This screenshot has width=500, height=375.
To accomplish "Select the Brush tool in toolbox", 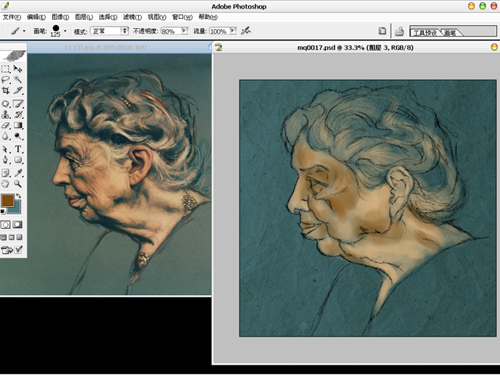I will [18, 104].
